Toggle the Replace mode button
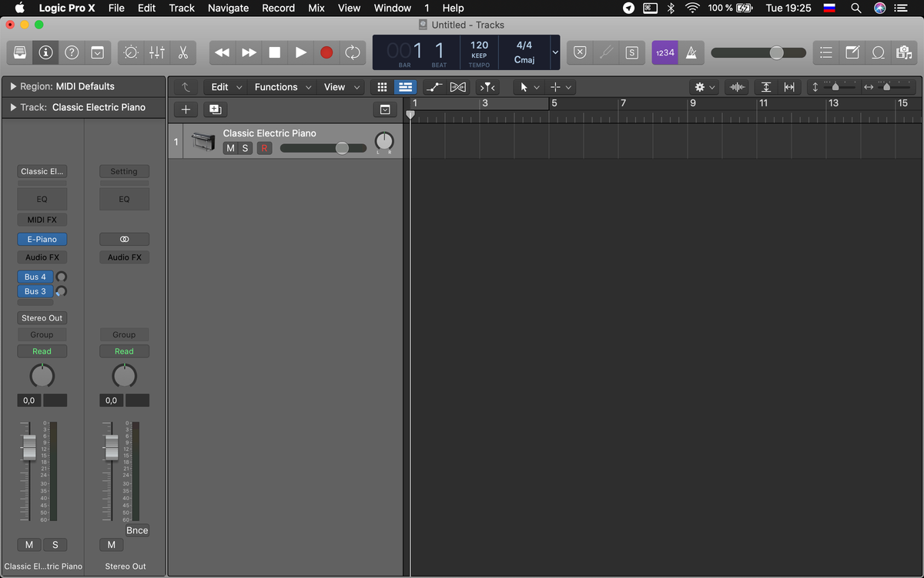The image size is (924, 578). coord(581,52)
